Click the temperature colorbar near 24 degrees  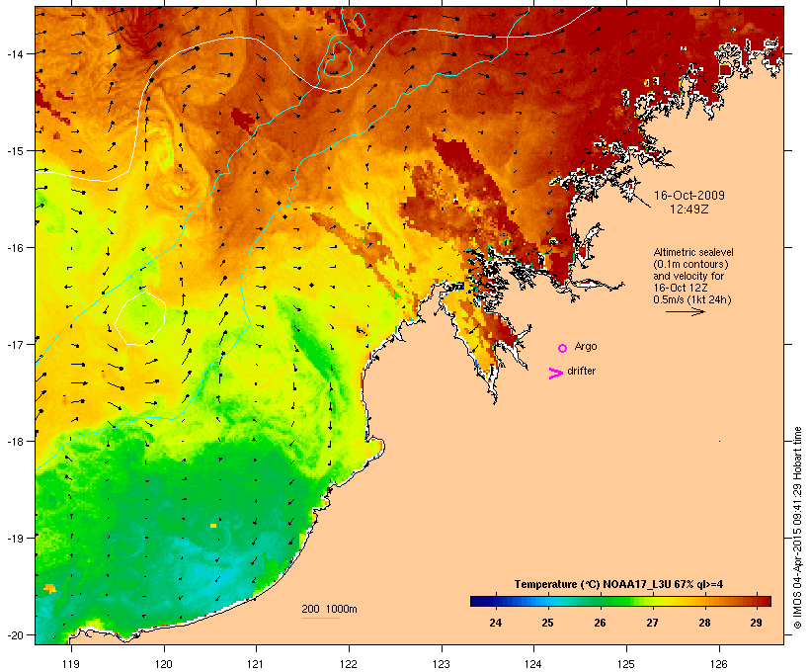pos(496,601)
